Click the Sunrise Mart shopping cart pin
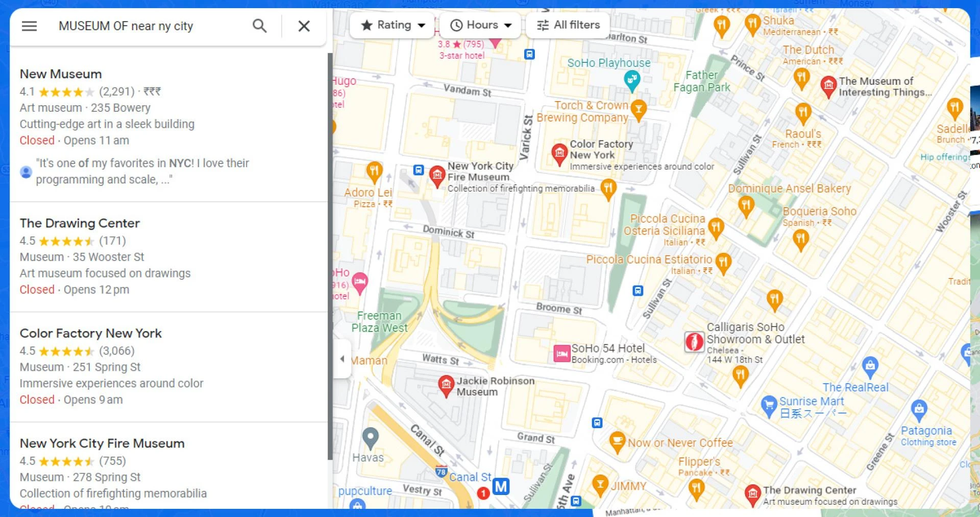Viewport: 980px width, 517px height. 769,406
